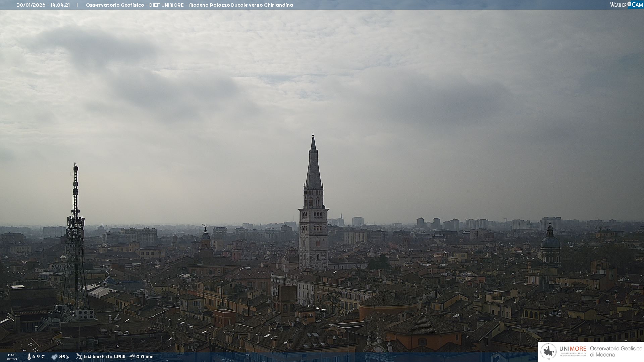Click the 6.4 km/h da WSW reading

[104, 357]
